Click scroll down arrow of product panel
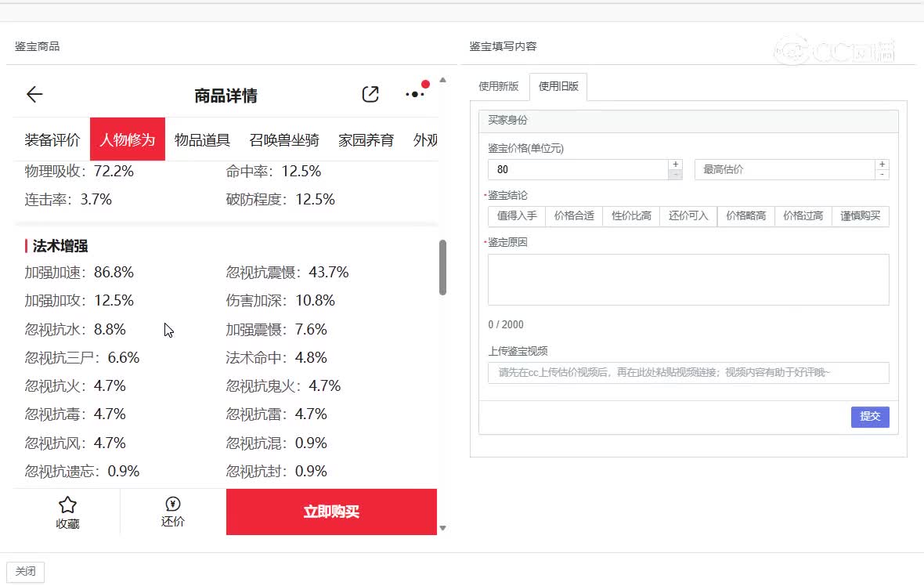 442,528
